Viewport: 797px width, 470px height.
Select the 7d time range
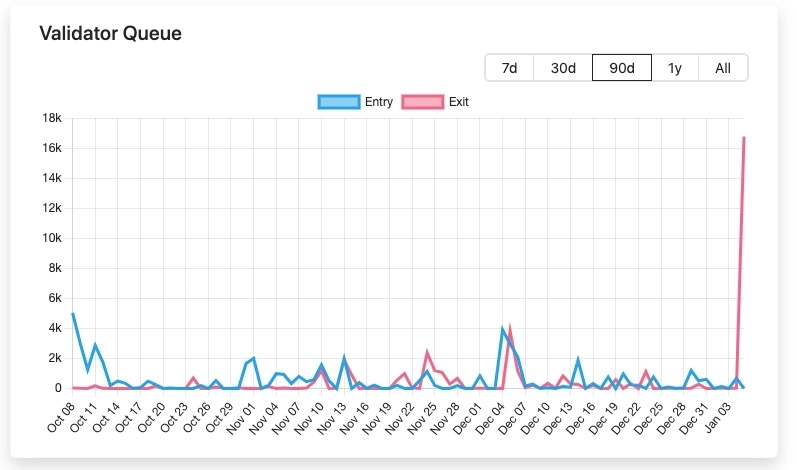pos(509,68)
